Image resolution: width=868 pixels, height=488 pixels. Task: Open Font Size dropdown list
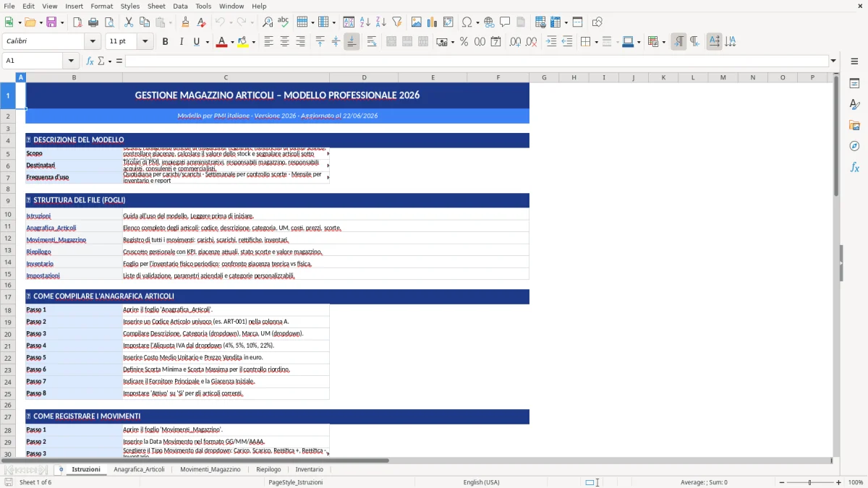[x=145, y=42]
